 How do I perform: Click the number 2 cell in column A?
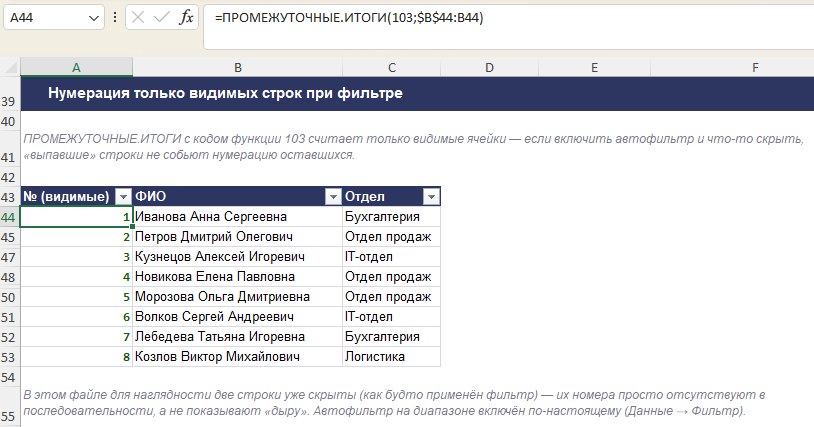(x=76, y=237)
